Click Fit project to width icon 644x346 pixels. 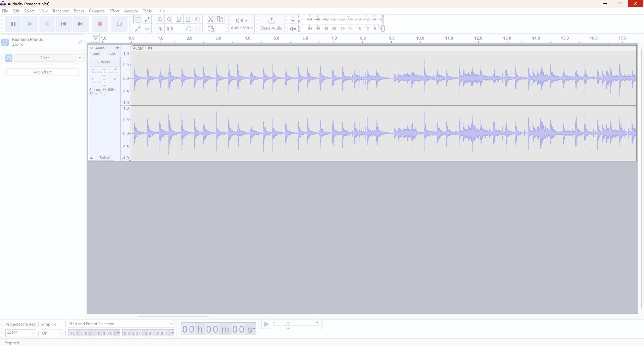[x=189, y=19]
